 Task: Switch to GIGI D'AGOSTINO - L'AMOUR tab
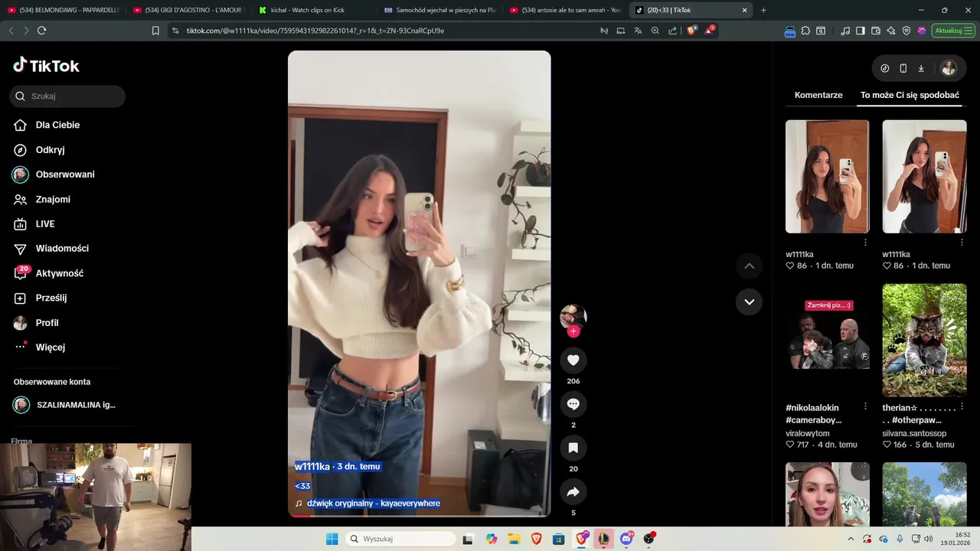(189, 10)
